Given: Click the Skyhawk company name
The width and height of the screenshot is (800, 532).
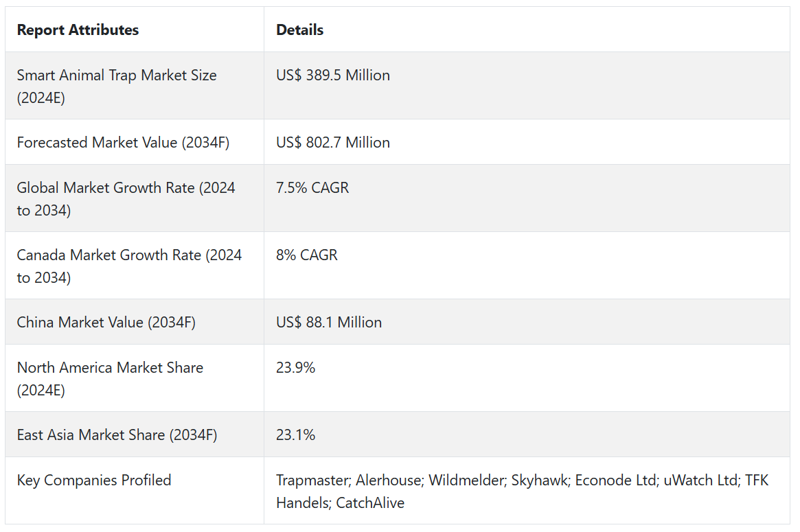Looking at the screenshot, I should [538, 481].
